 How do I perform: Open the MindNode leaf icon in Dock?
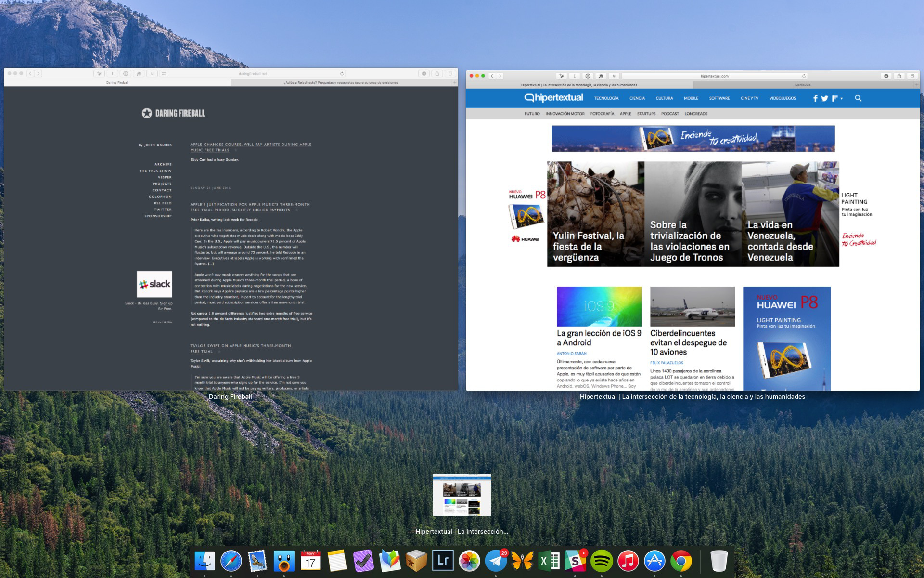coord(390,561)
